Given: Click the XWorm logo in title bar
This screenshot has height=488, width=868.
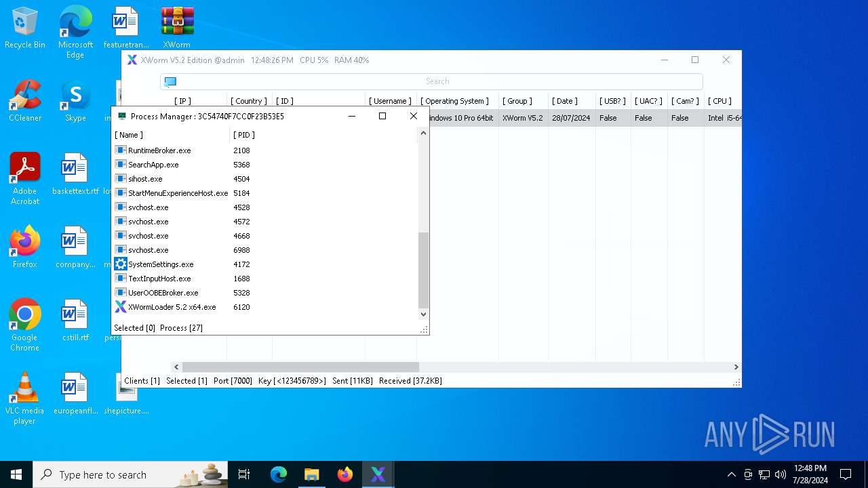Looking at the screenshot, I should pos(132,60).
